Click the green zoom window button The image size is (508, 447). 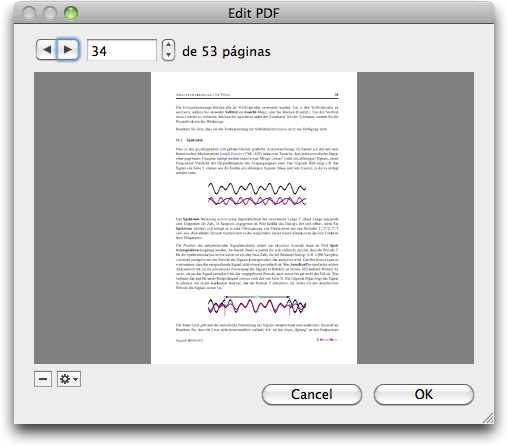(x=71, y=13)
